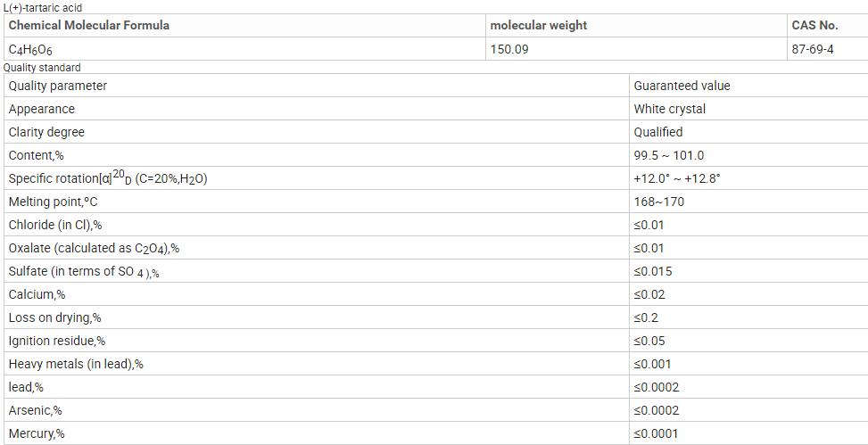Image resolution: width=868 pixels, height=445 pixels.
Task: Click the molecular weight column header
Action: (539, 25)
